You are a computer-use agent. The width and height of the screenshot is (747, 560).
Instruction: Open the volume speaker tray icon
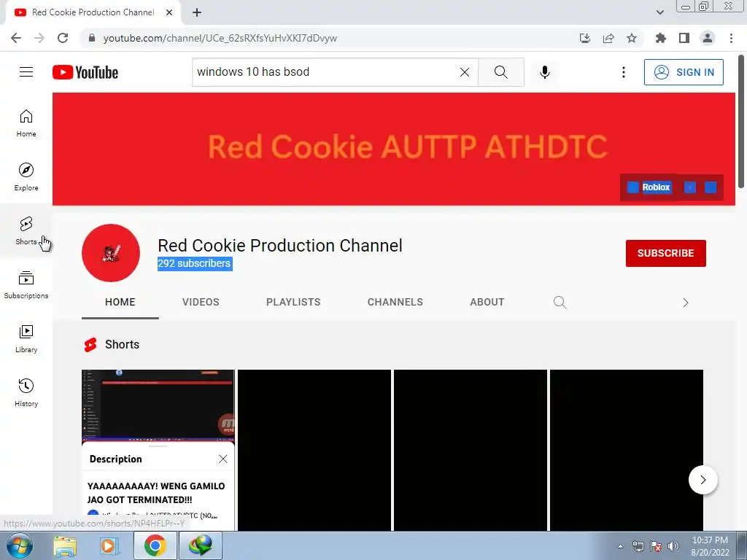click(x=673, y=546)
